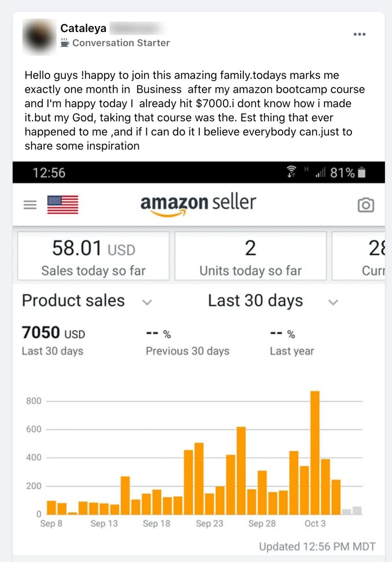Expand the Product sales dropdown chevron

(147, 302)
